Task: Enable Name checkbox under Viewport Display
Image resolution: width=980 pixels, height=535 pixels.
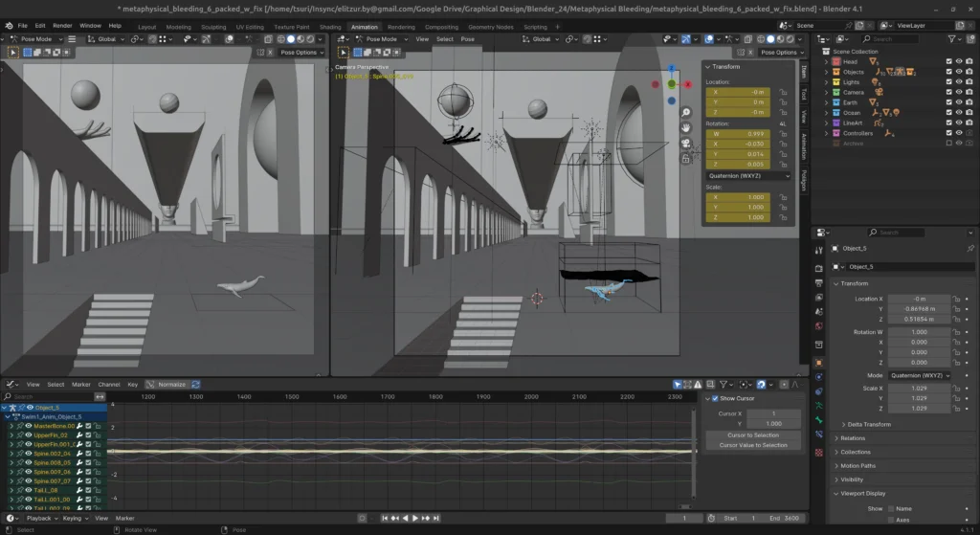Action: click(x=891, y=509)
